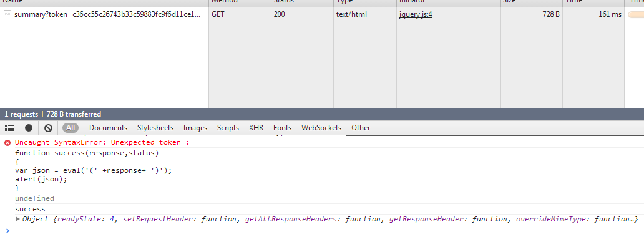644x237 pixels.
Task: Filter by Images
Action: click(x=195, y=128)
